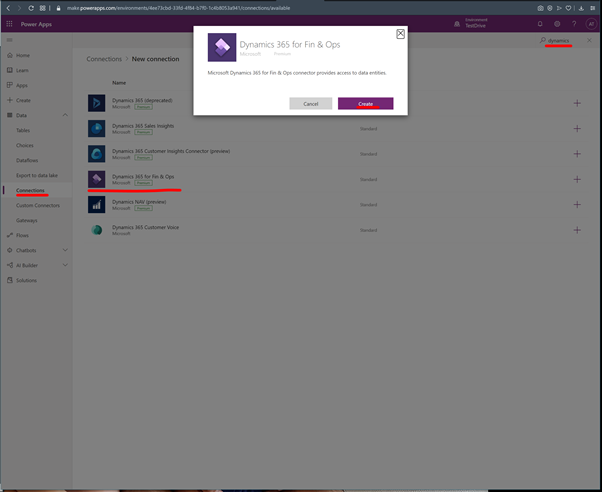The width and height of the screenshot is (602, 492).
Task: Select Export to data lake
Action: point(37,175)
